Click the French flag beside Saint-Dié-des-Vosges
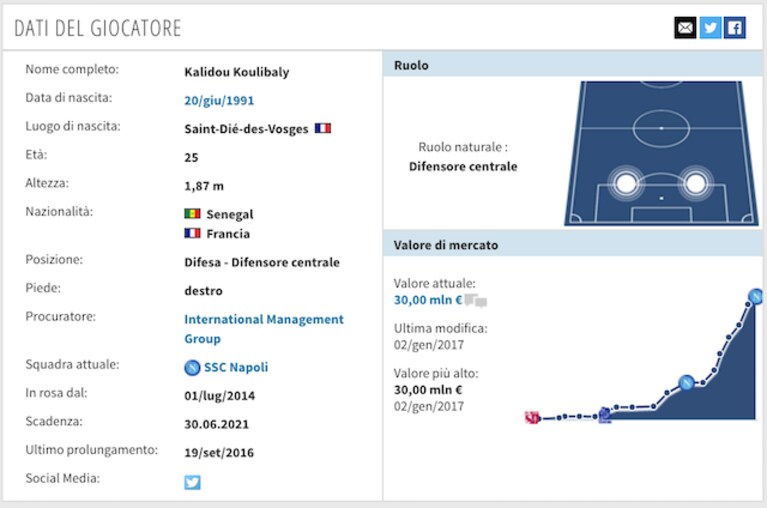767x508 pixels. 323,128
